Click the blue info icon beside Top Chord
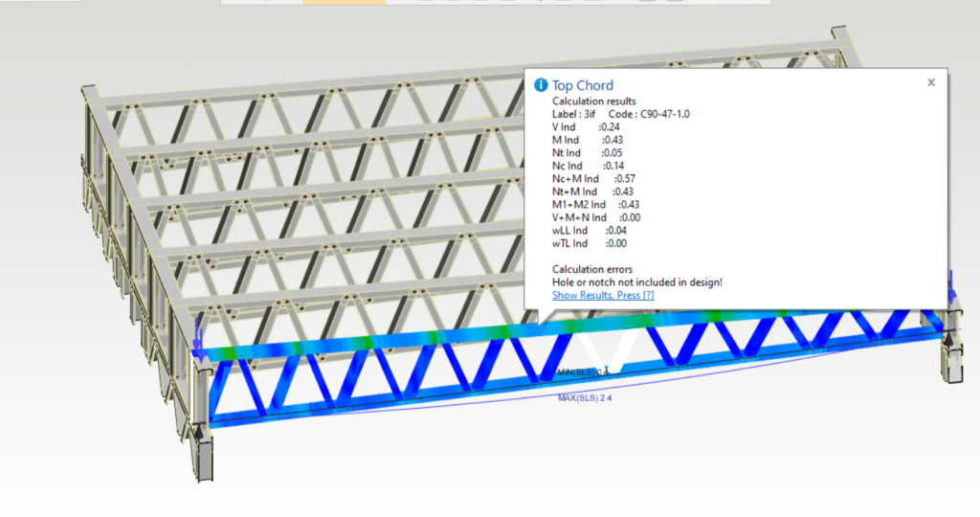This screenshot has height=517, width=980. [541, 85]
